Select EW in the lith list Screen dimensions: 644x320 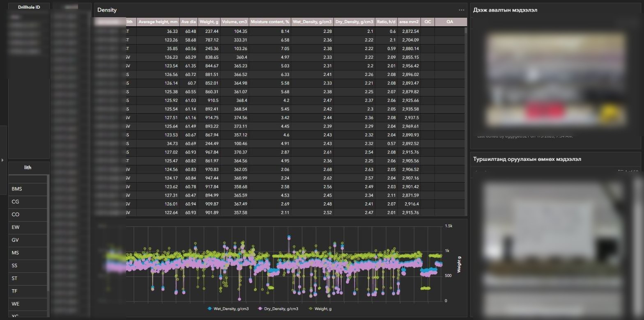[28, 227]
